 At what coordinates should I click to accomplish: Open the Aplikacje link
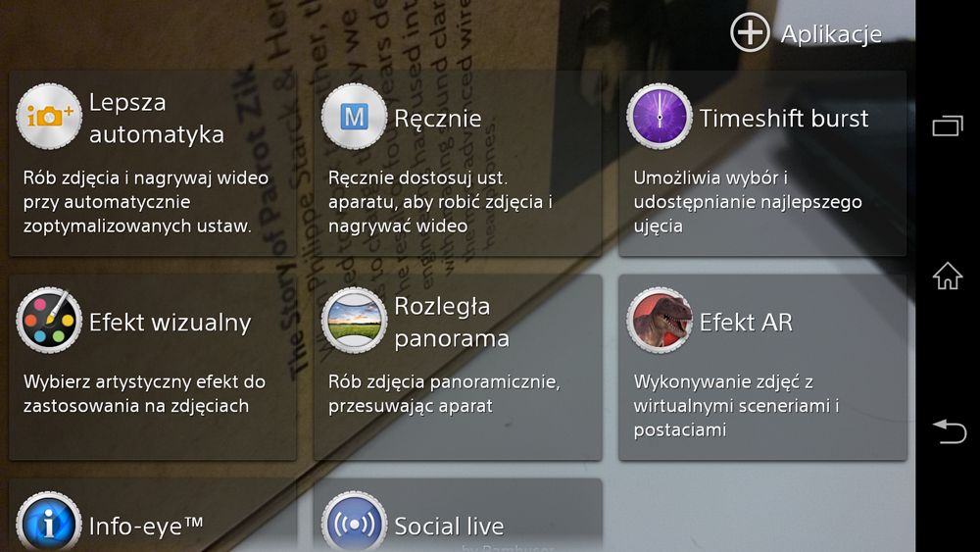[x=831, y=34]
